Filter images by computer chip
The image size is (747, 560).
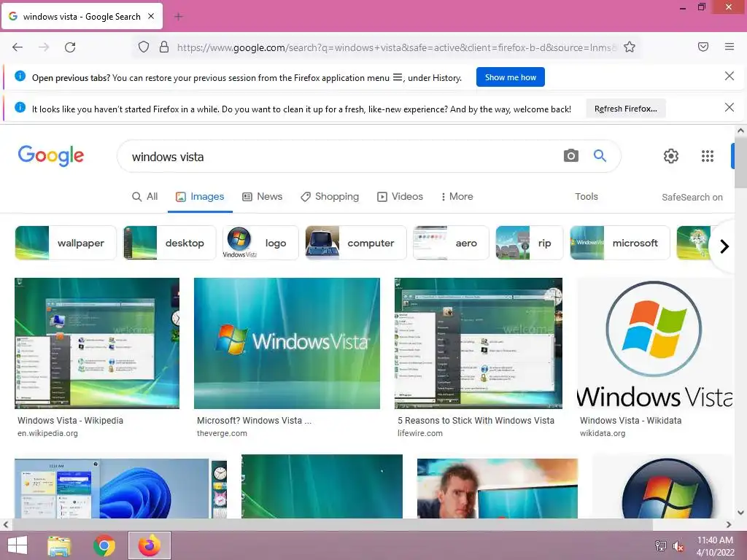pyautogui.click(x=355, y=243)
